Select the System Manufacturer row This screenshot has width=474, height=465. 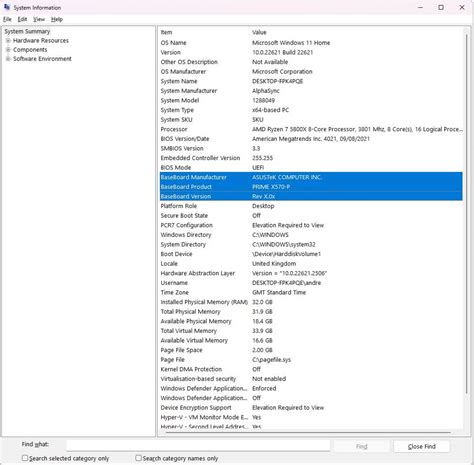(x=311, y=91)
